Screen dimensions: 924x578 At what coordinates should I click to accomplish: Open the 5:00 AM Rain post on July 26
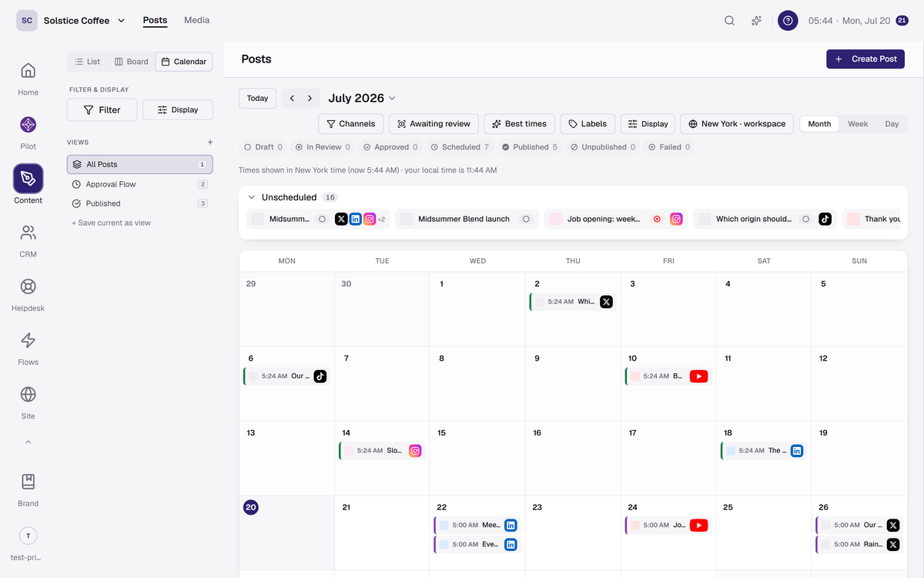[859, 544]
